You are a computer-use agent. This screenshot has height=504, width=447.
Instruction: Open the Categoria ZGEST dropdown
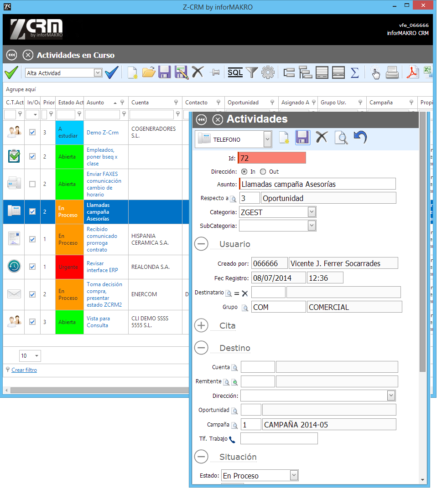click(311, 212)
